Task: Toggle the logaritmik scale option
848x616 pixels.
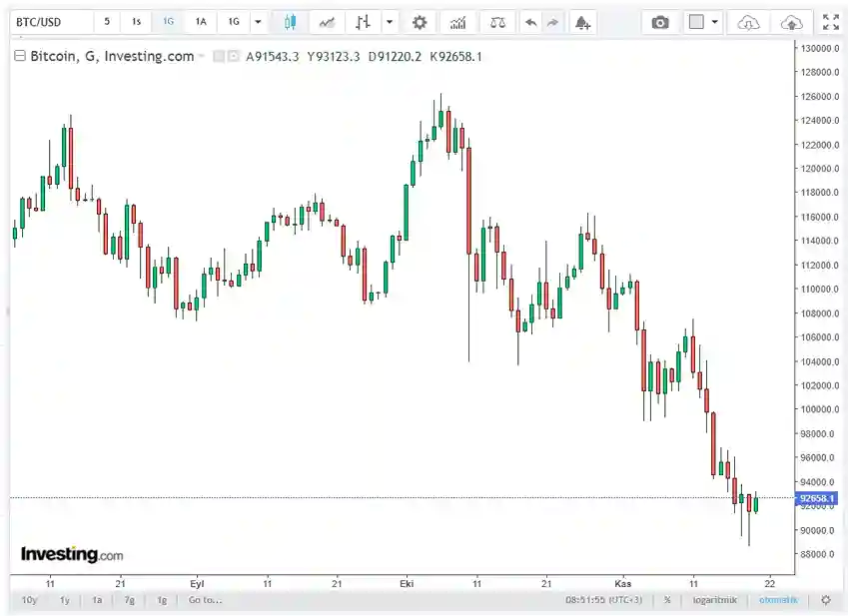Action: (714, 600)
